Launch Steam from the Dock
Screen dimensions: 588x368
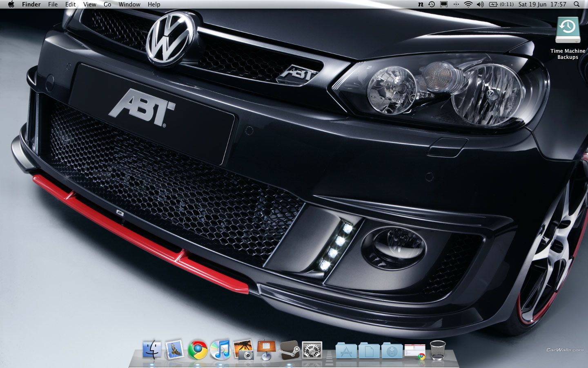tap(289, 350)
